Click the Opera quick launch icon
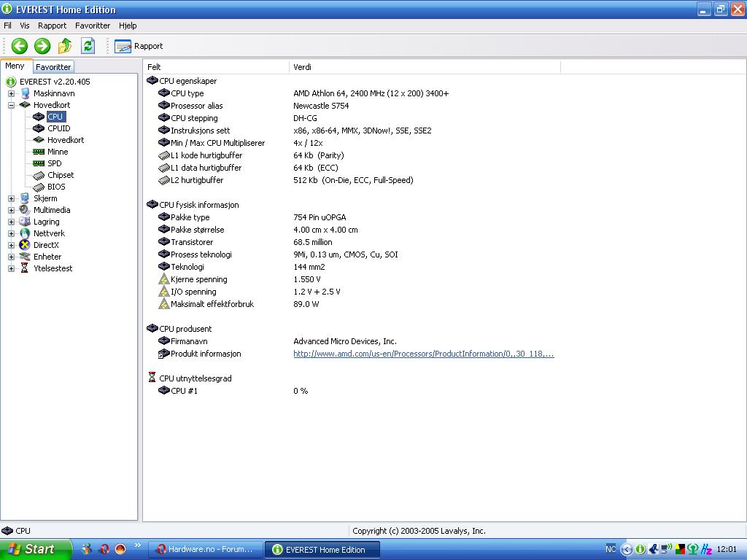747x560 pixels. [104, 550]
